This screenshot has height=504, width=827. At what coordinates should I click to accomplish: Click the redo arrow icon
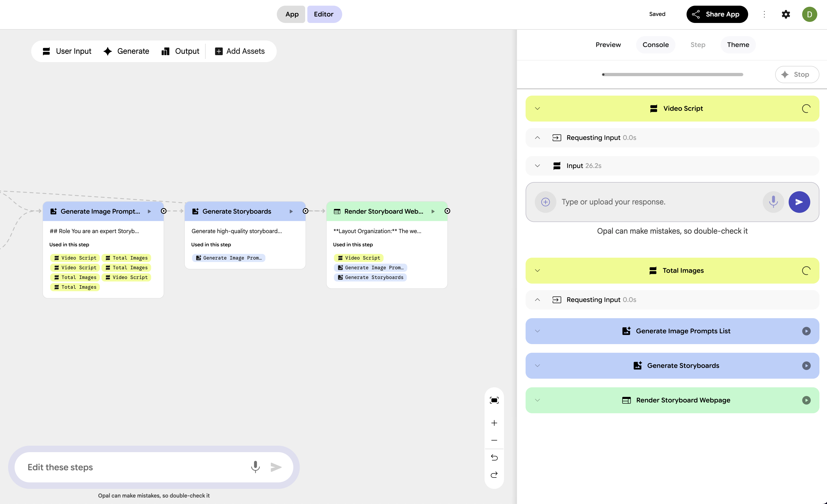point(494,475)
